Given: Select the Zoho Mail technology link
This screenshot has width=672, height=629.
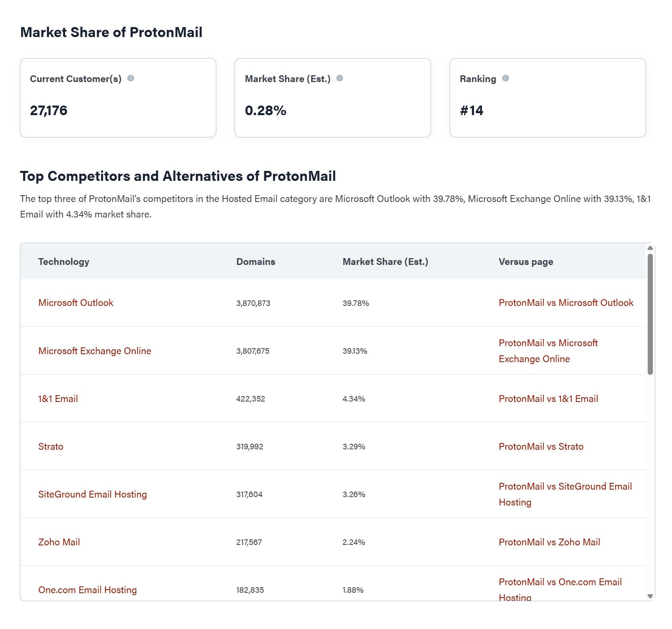Looking at the screenshot, I should 59,542.
